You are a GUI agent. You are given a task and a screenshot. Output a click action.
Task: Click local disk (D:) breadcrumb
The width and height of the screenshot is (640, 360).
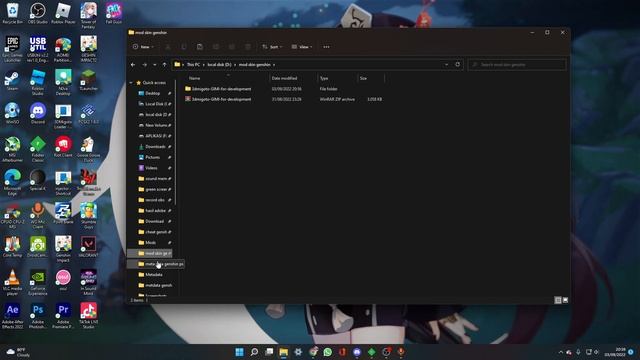coord(219,64)
